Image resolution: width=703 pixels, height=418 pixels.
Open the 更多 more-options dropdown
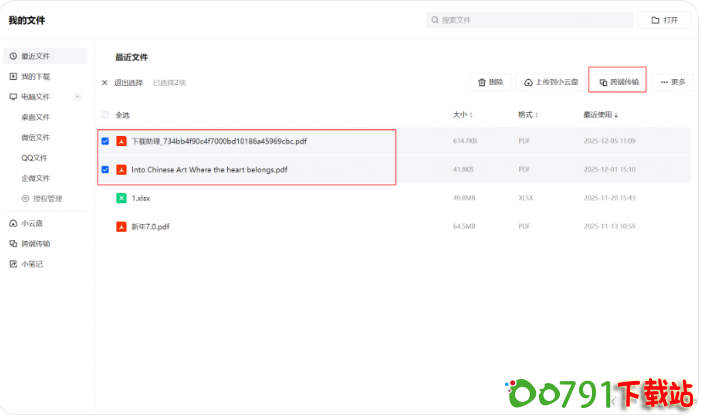(x=673, y=82)
